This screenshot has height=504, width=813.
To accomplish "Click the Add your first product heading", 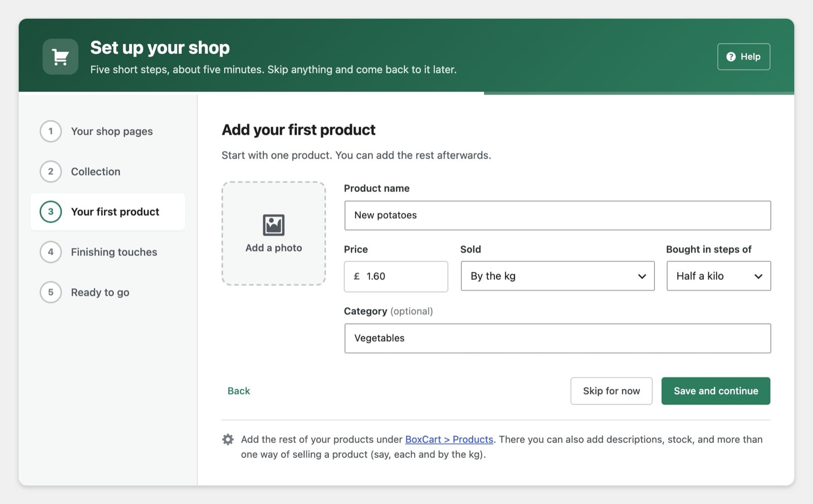I will (x=299, y=130).
